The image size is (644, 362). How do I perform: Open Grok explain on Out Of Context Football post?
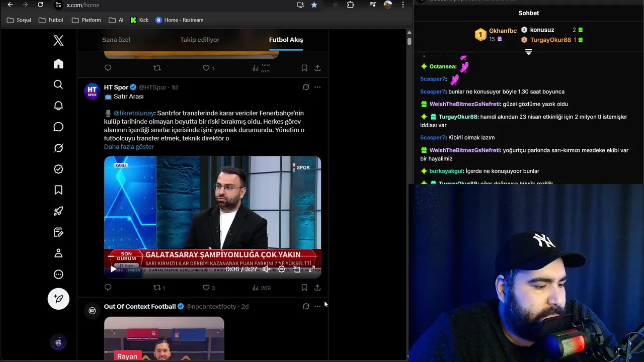[306, 306]
